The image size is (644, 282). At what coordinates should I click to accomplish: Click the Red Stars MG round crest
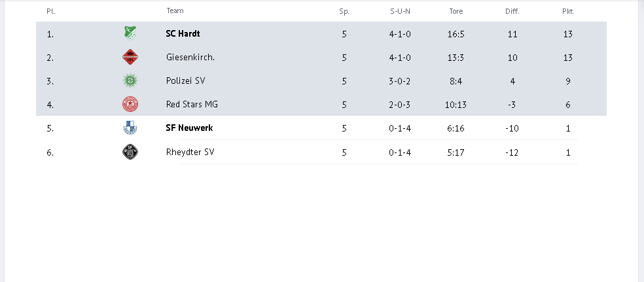[x=130, y=104]
